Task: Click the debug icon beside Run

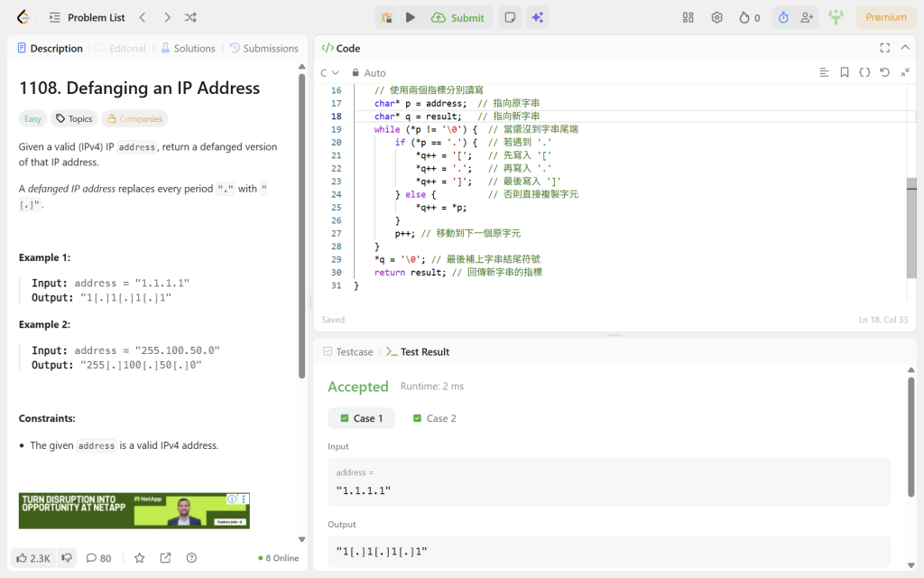Action: tap(386, 18)
